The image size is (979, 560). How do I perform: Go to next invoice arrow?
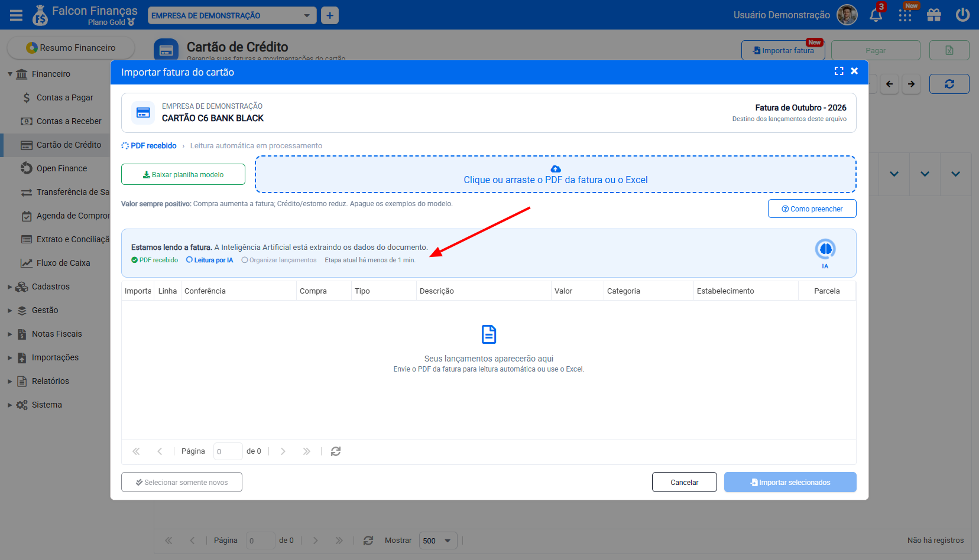coord(911,84)
